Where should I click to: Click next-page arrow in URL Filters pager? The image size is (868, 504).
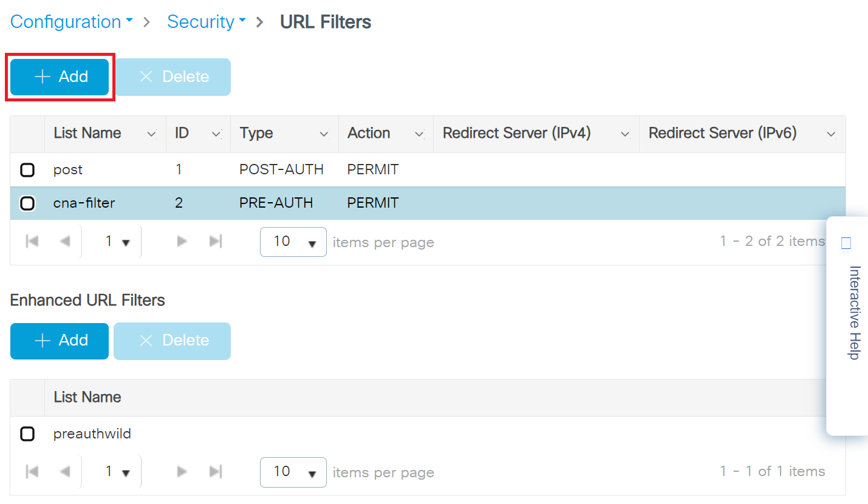click(181, 242)
